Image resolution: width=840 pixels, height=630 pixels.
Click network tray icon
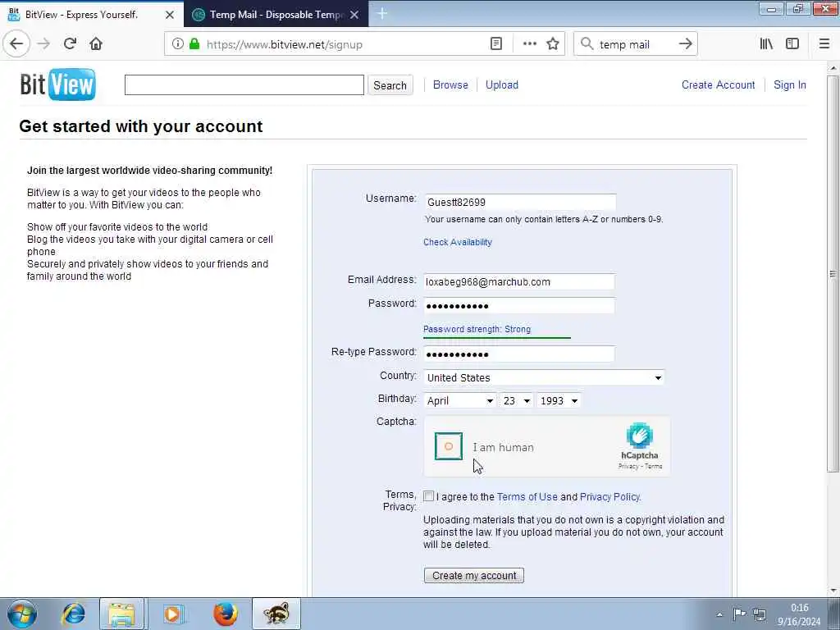759,614
